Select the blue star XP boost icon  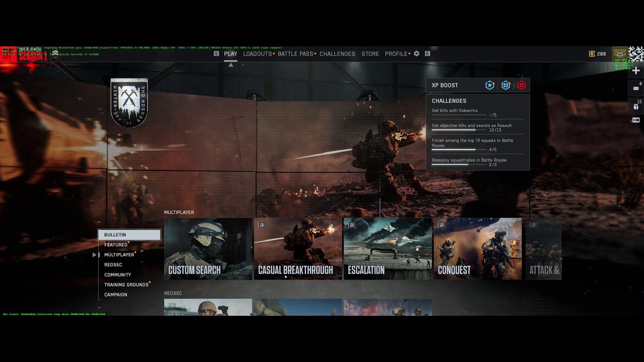[490, 85]
